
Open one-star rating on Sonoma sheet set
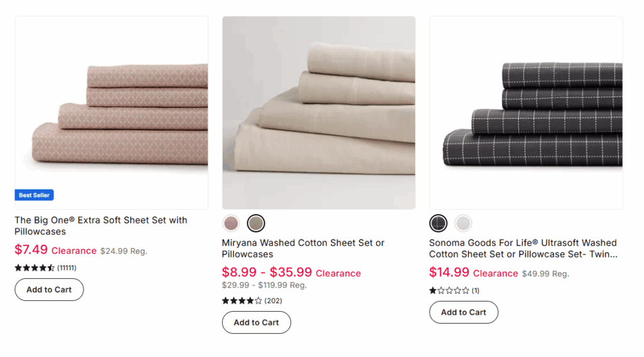(x=449, y=290)
